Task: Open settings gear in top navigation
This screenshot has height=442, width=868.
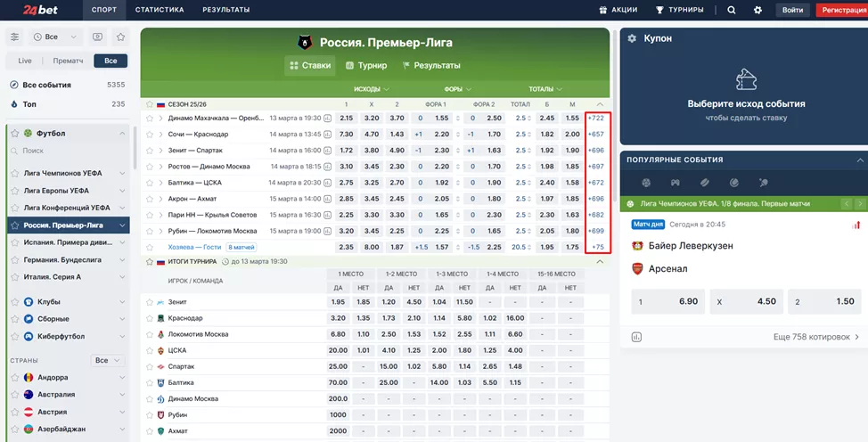Action: (757, 10)
